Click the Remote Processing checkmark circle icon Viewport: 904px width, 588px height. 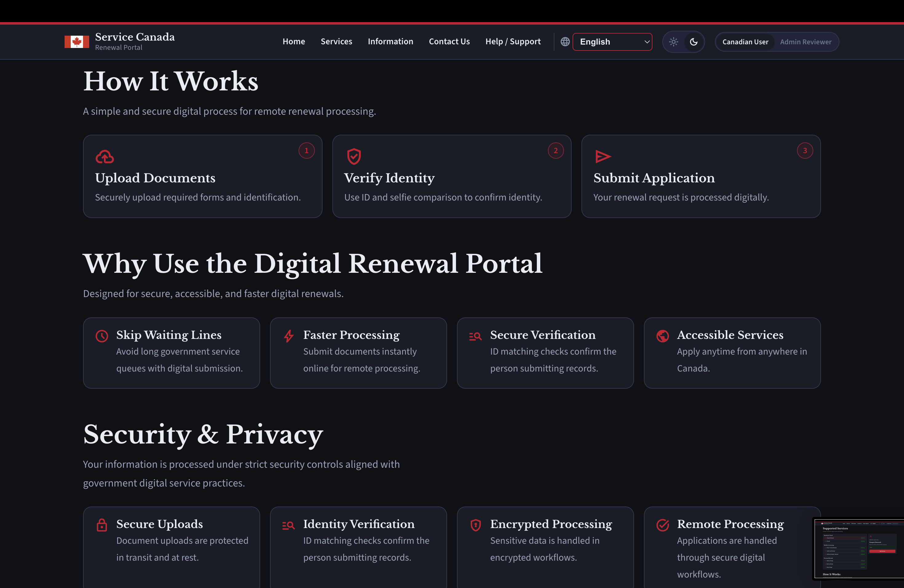(662, 525)
